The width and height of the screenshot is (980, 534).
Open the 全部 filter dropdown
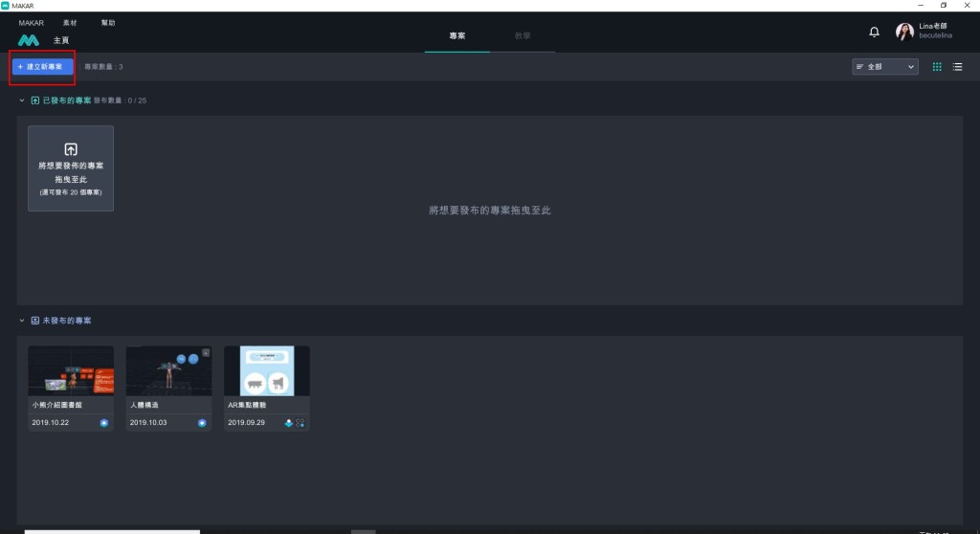pos(884,67)
